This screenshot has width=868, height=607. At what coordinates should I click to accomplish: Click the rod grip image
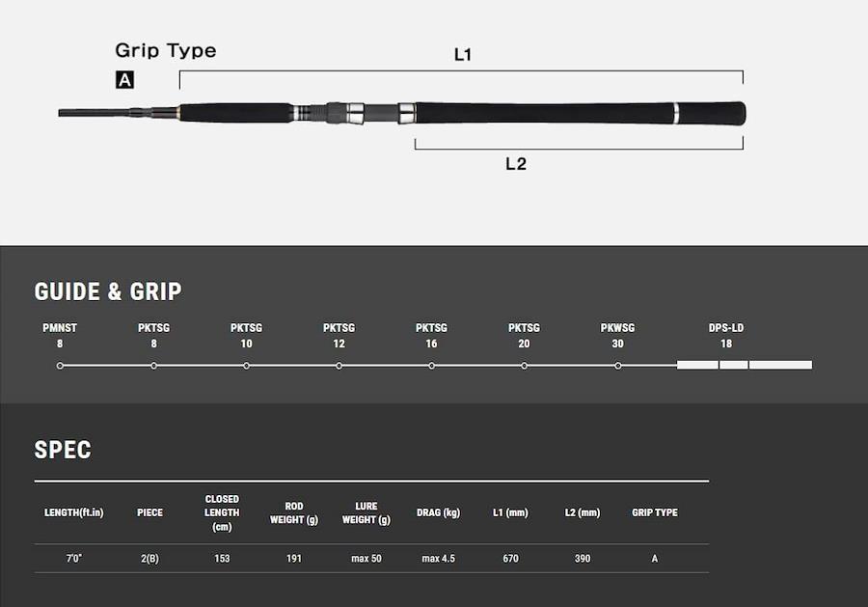coord(402,113)
